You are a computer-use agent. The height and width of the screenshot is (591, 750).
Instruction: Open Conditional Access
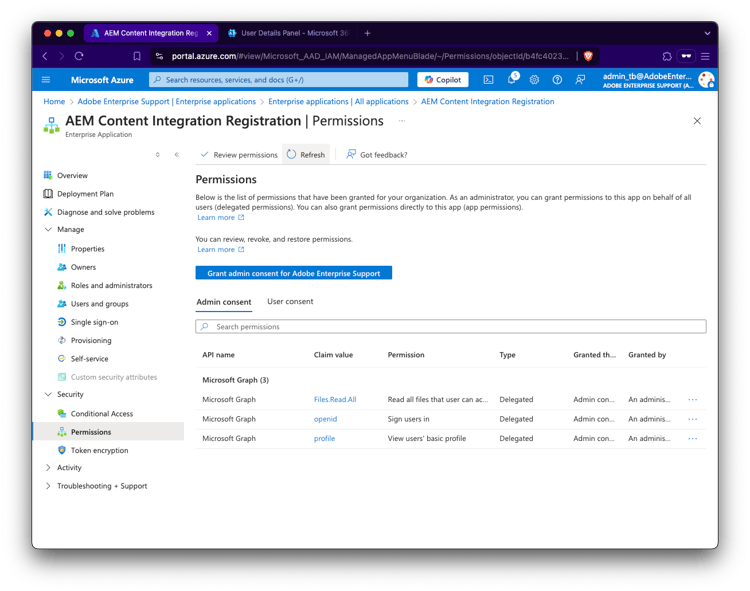pyautogui.click(x=102, y=414)
